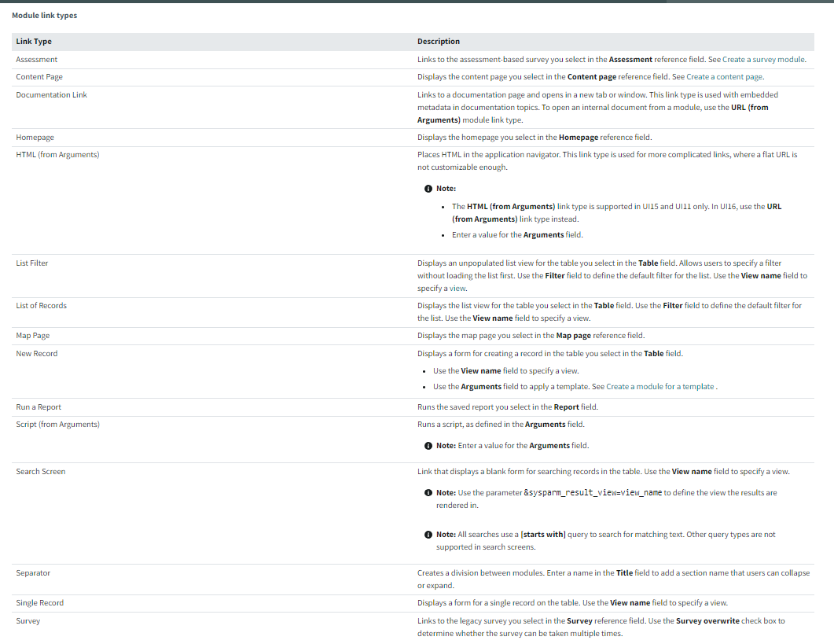Click the info icon by the 'starts with' note
This screenshot has width=834, height=644.
(428, 535)
